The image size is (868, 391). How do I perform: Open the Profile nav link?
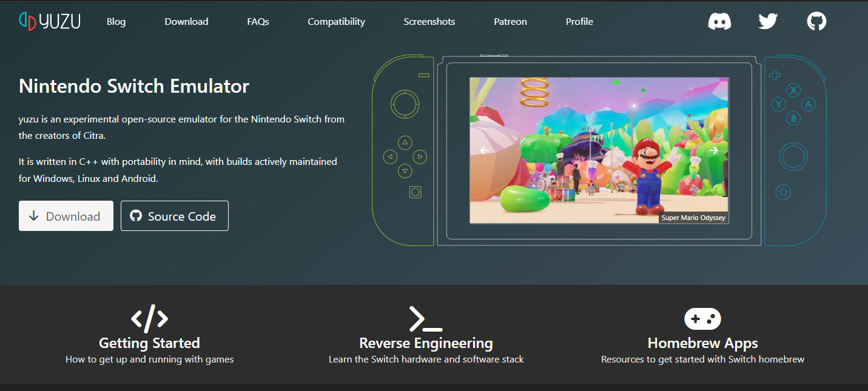579,21
